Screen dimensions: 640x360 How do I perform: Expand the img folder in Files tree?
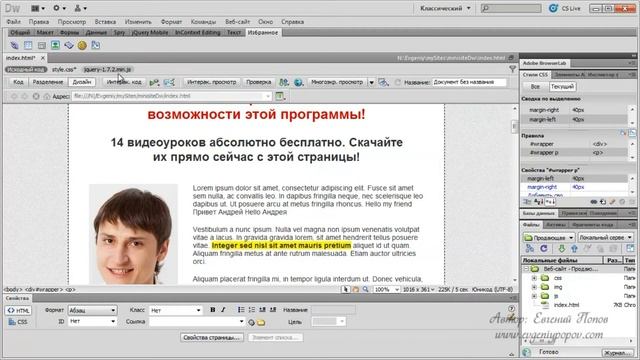click(x=534, y=287)
